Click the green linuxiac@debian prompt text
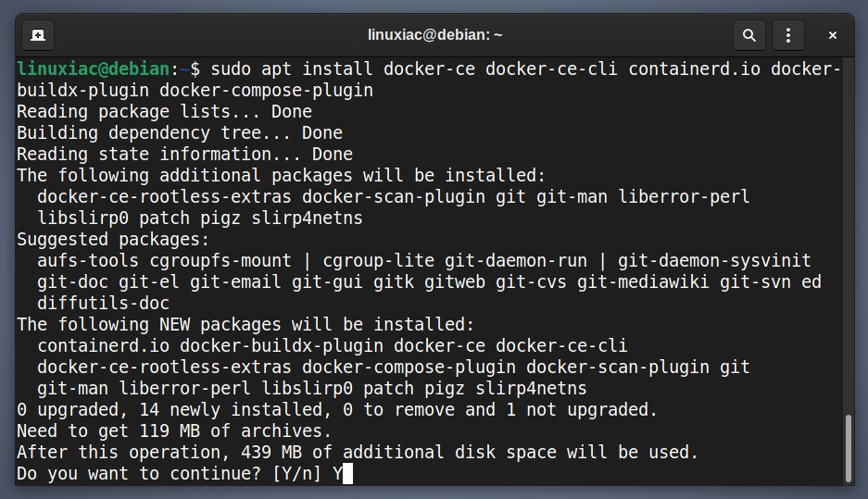Screen dimensions: 868x499 (x=93, y=69)
